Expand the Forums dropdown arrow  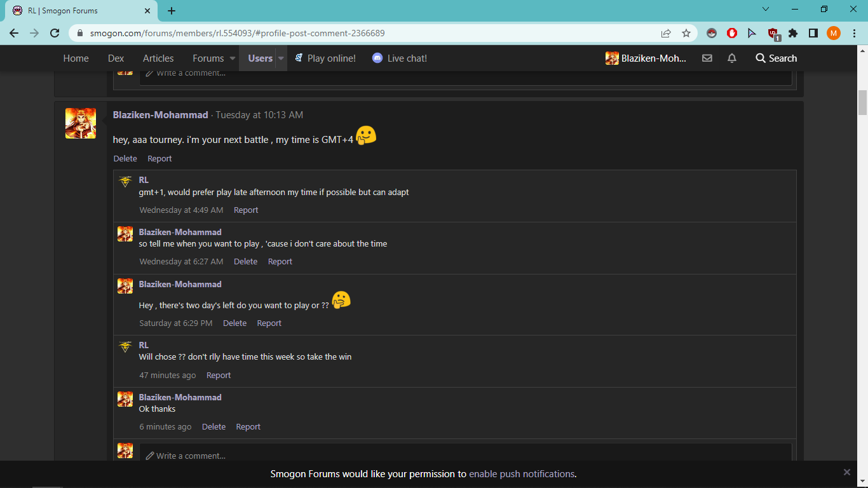point(233,58)
